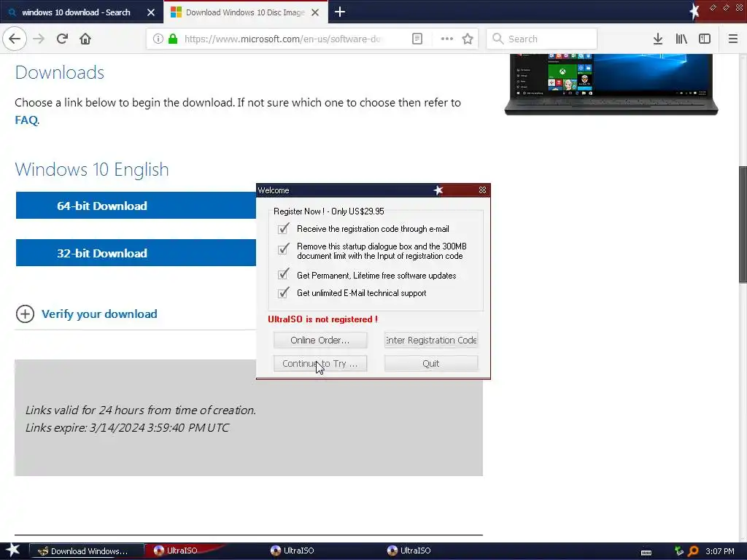The height and width of the screenshot is (560, 747).
Task: Click the 64-bit Download button
Action: point(136,206)
